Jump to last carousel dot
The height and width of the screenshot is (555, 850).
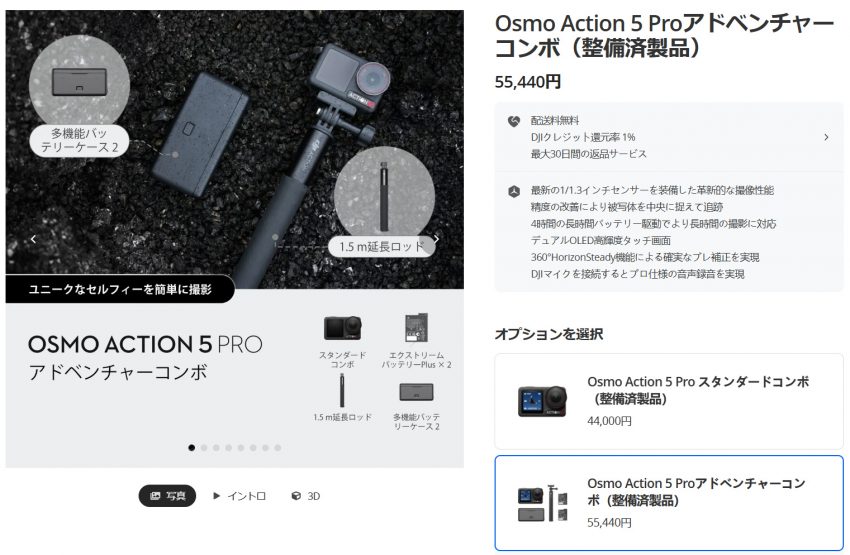click(x=278, y=448)
